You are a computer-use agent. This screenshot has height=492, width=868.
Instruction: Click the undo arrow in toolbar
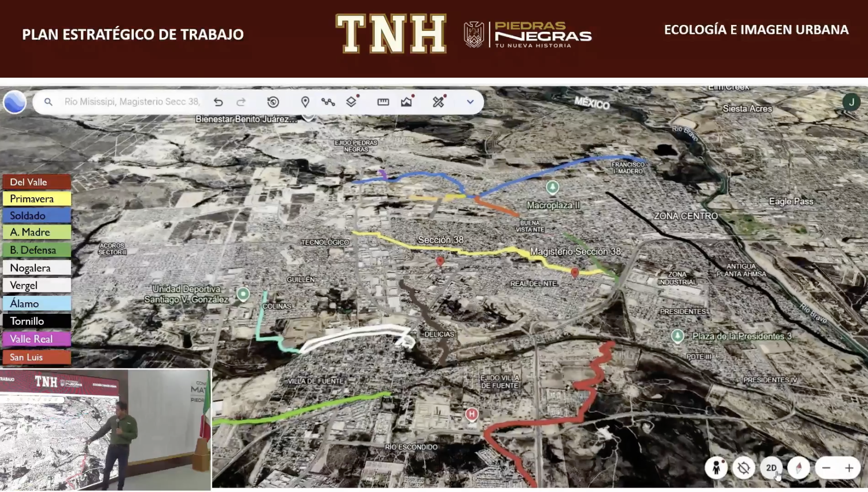[218, 102]
